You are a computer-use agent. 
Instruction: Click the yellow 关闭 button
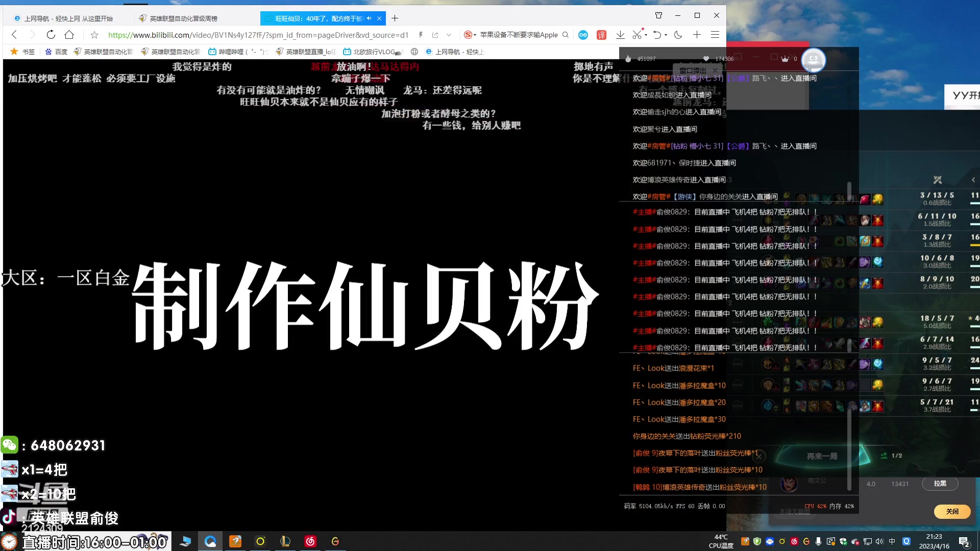(952, 511)
